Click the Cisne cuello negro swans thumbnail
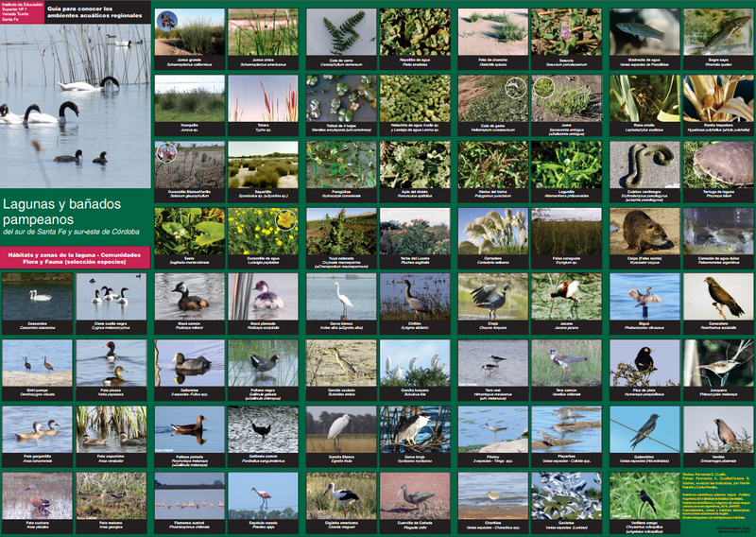756x537 pixels. 111,296
